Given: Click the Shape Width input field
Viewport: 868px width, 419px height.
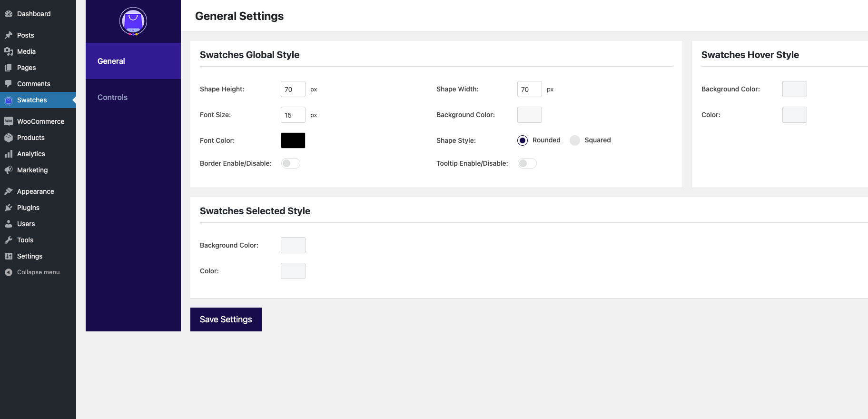Looking at the screenshot, I should [530, 89].
